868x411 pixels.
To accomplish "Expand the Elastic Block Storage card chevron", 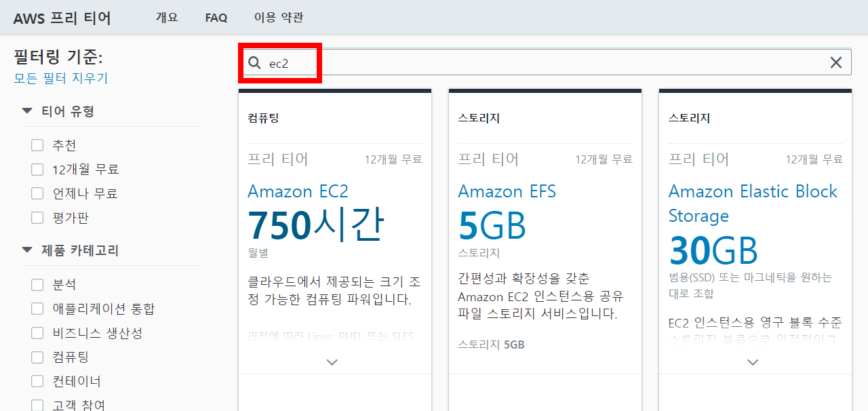I will click(x=753, y=362).
